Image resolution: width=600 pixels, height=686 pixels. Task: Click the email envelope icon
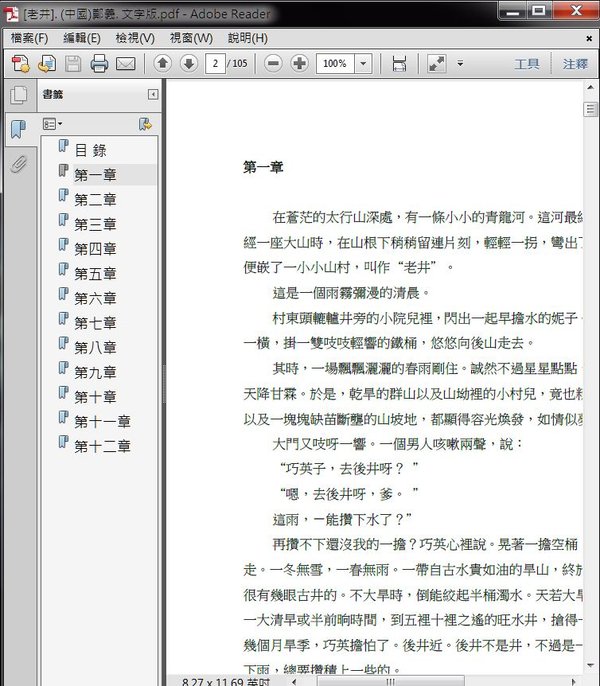pyautogui.click(x=125, y=64)
